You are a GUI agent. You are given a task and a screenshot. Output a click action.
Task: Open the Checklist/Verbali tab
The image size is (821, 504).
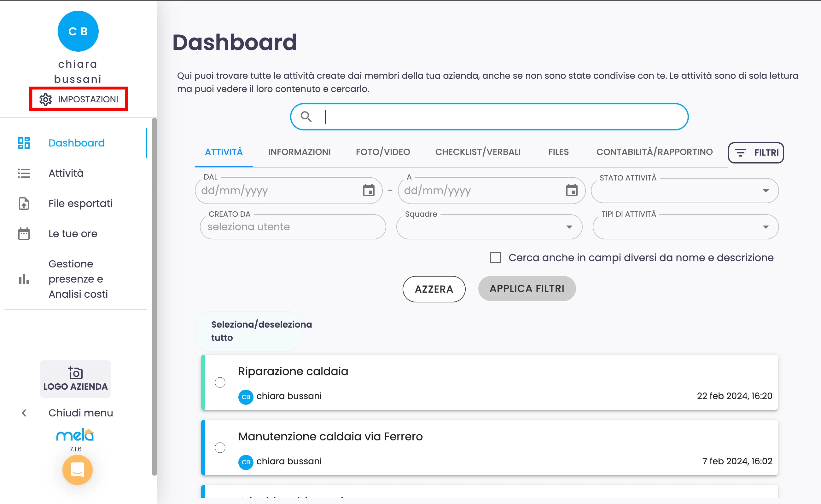(x=478, y=152)
